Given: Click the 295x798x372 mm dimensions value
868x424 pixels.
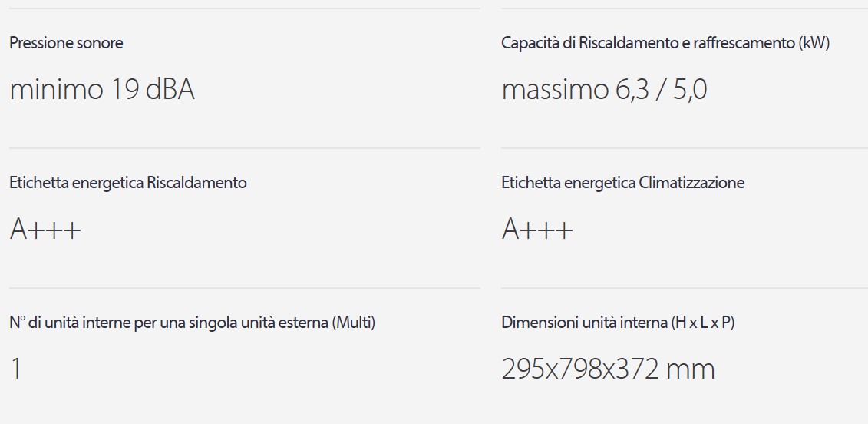Looking at the screenshot, I should 608,369.
